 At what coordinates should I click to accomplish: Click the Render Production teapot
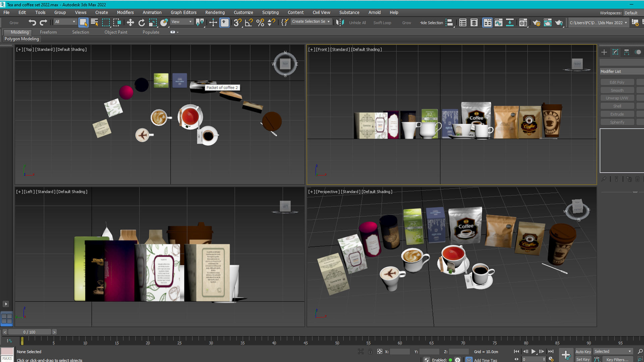(x=559, y=22)
